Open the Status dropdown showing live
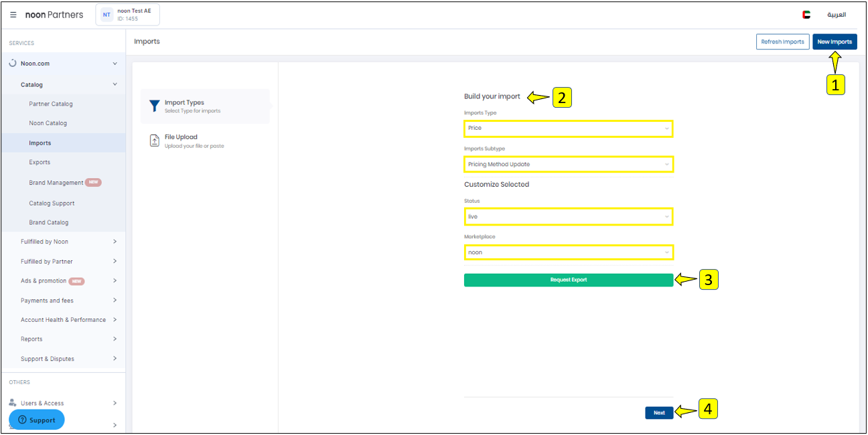The width and height of the screenshot is (868, 435). [x=568, y=217]
